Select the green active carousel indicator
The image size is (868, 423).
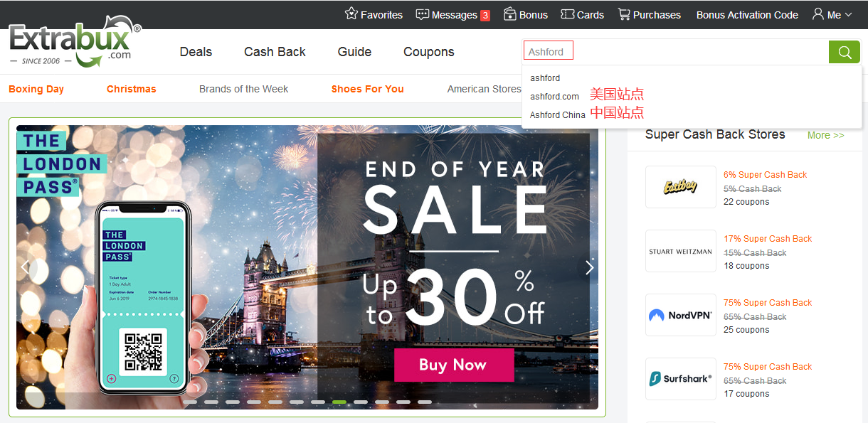click(339, 402)
